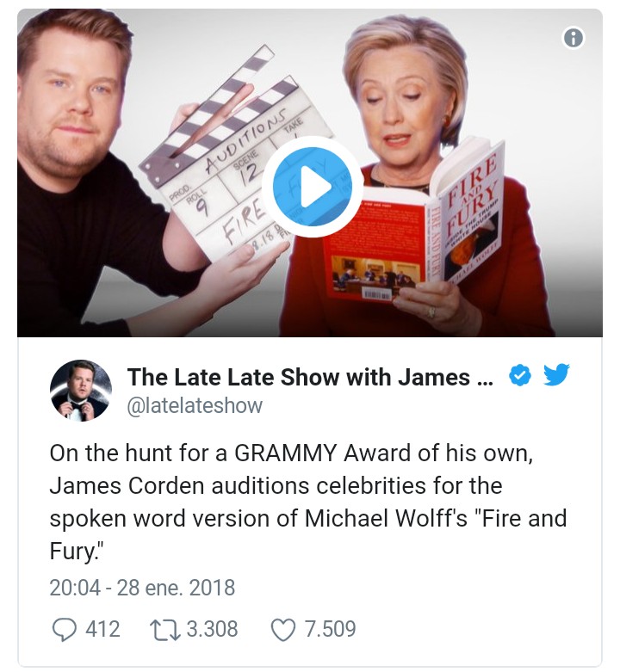Image resolution: width=620 pixels, height=672 pixels.
Task: Click the Twitter bird logo
Action: click(556, 374)
